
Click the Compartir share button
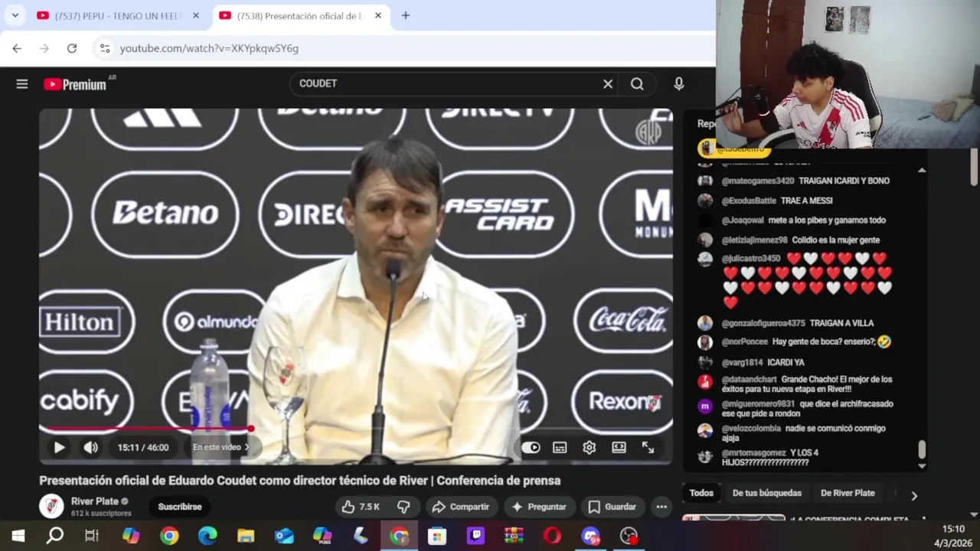[x=460, y=507]
